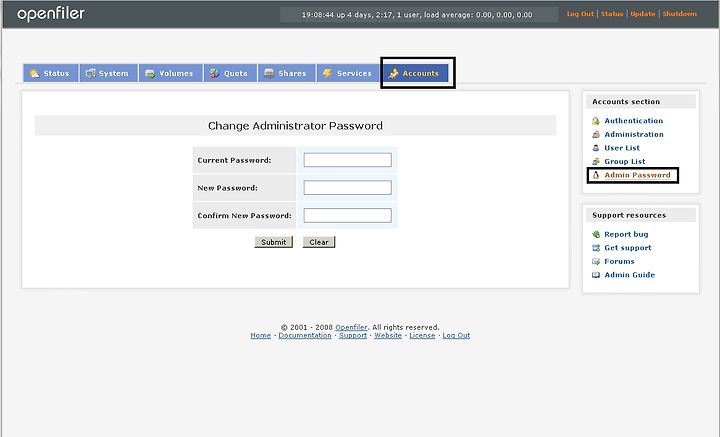Open the Admin Password link

[637, 175]
